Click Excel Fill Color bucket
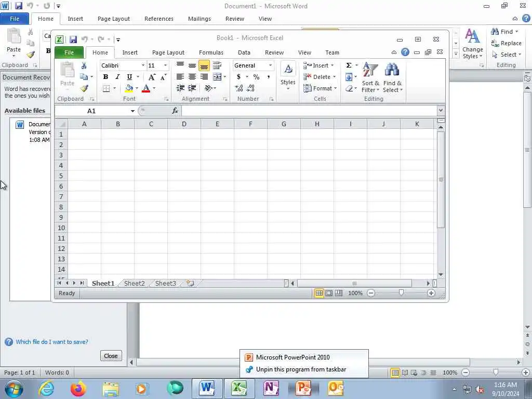 129,88
